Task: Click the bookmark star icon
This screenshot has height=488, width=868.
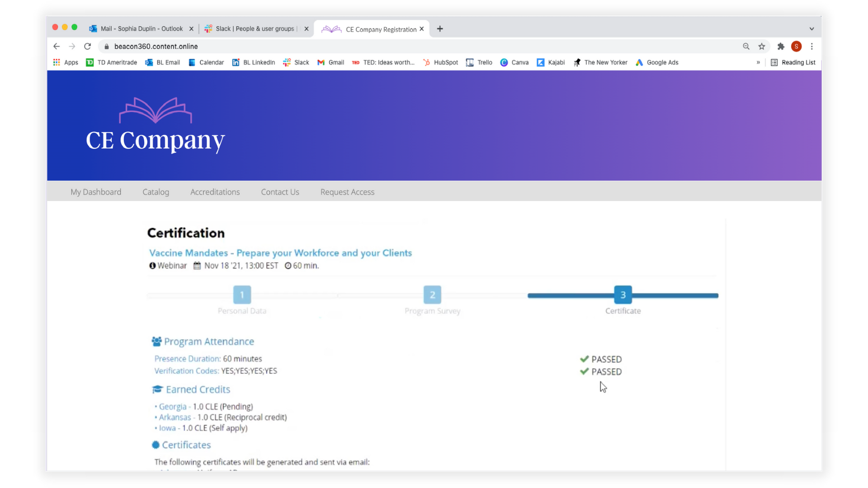Action: pos(762,46)
